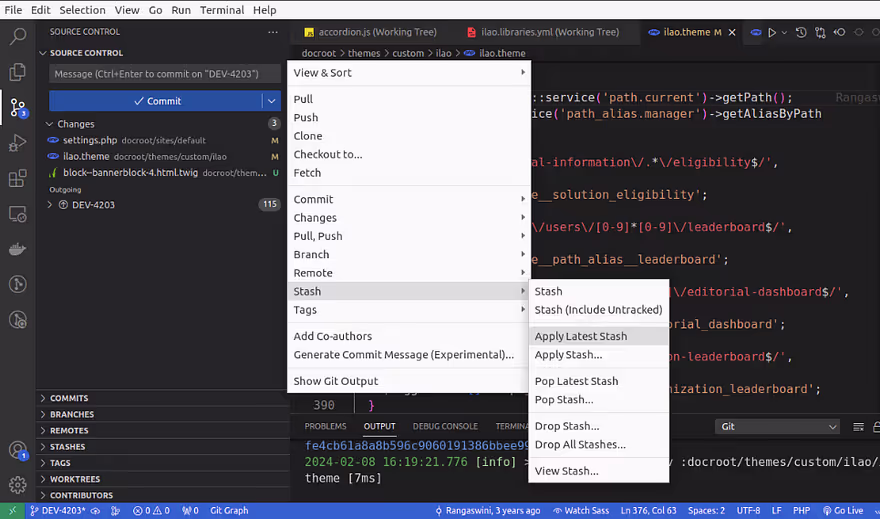Image resolution: width=880 pixels, height=519 pixels.
Task: Open the Selection menu
Action: tap(82, 10)
